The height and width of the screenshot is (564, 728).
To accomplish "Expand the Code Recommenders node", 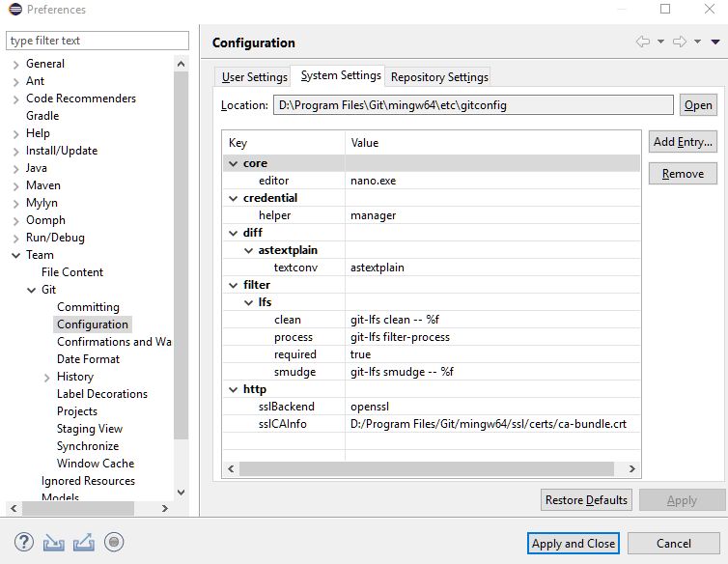I will coord(15,99).
